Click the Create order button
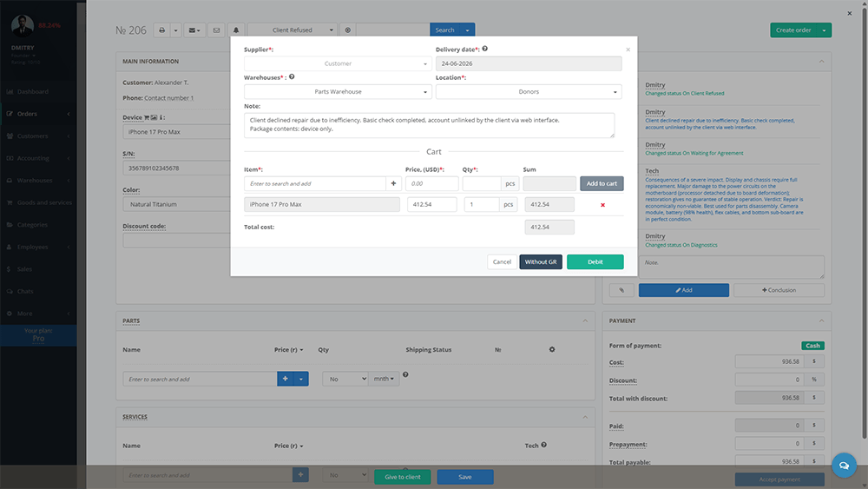The image size is (868, 489). pos(792,30)
